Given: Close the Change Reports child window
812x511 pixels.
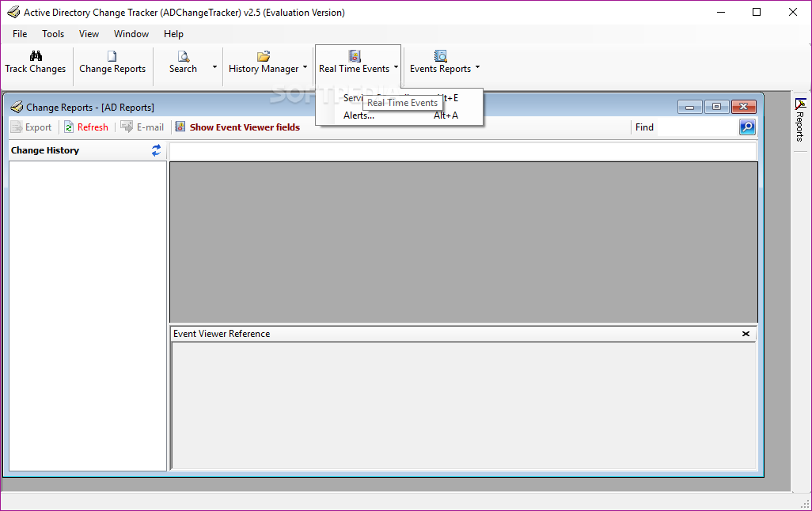Looking at the screenshot, I should coord(744,107).
